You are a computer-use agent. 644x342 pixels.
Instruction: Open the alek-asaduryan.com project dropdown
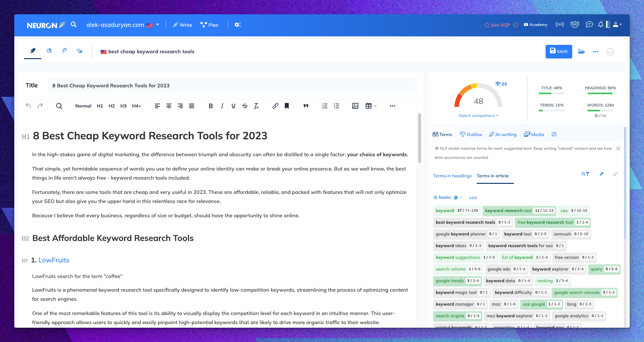(123, 25)
